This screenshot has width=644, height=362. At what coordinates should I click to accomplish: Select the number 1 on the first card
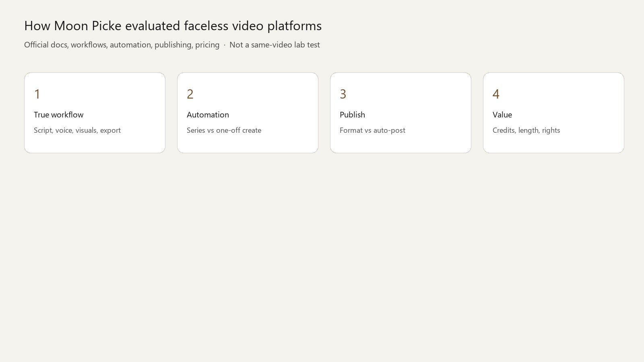click(x=37, y=94)
